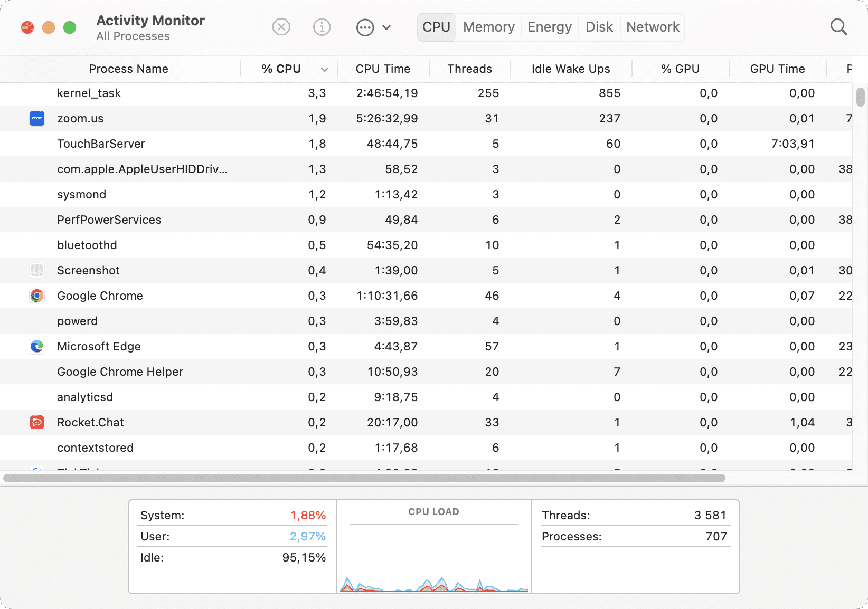Screen dimensions: 868x609
Task: Open the magnifying glass search icon
Action: [x=838, y=26]
